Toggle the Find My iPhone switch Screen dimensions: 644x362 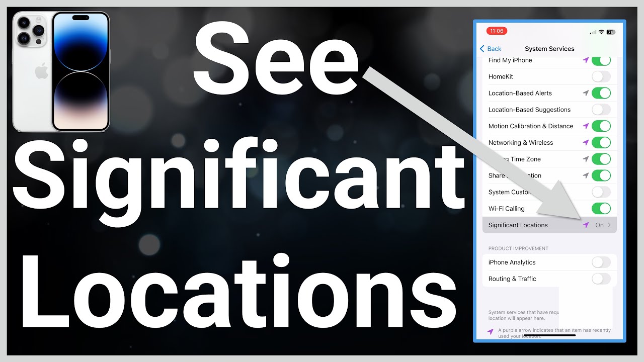[x=601, y=60]
